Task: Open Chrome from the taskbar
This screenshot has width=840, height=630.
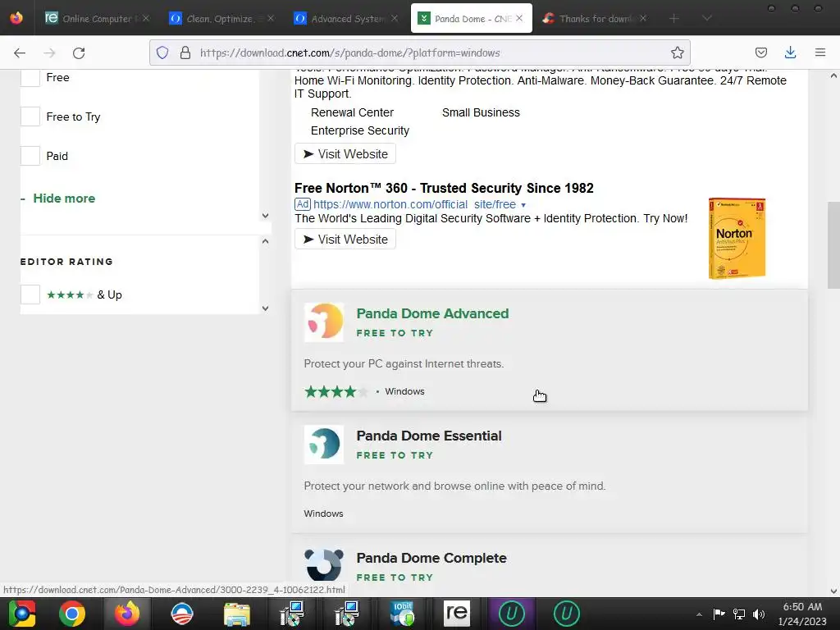Action: tap(72, 614)
